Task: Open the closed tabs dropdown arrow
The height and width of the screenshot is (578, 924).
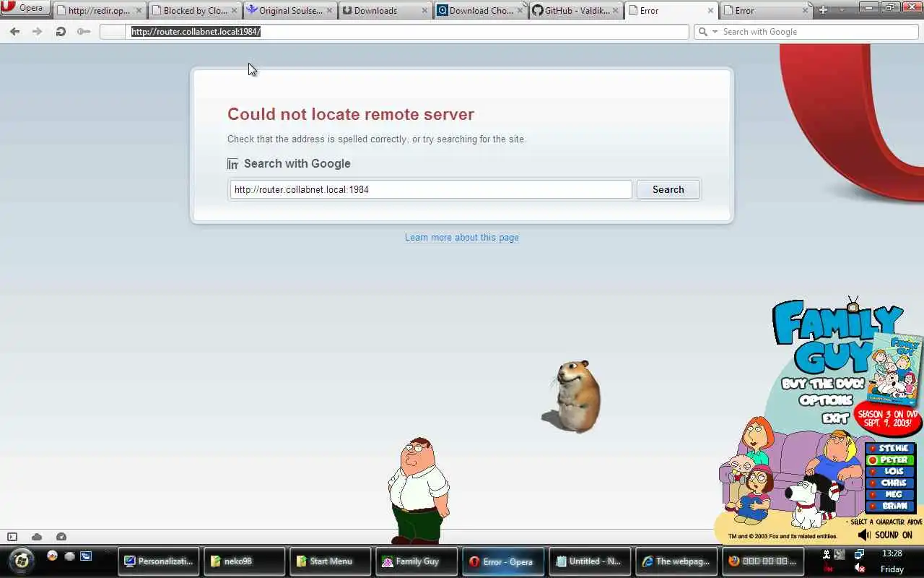Action: pyautogui.click(x=841, y=10)
